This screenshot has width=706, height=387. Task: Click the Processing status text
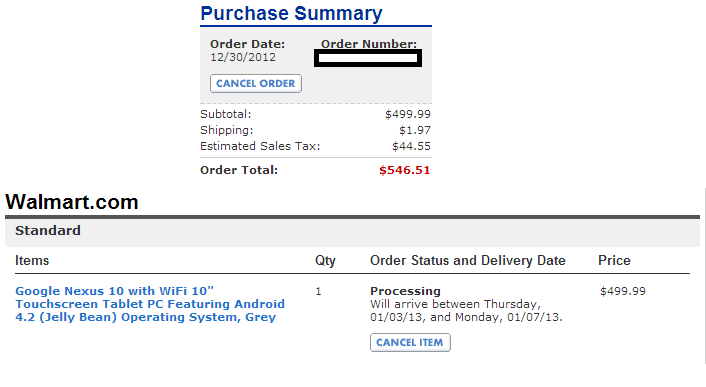[405, 291]
